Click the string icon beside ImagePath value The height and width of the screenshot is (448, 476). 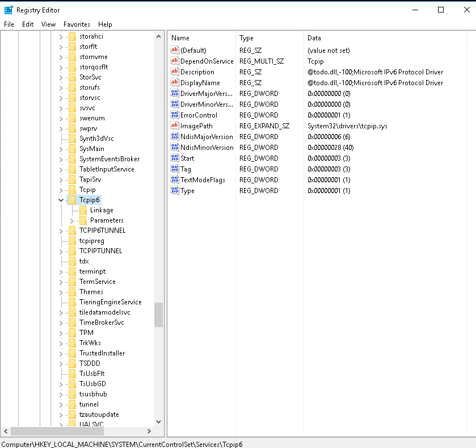click(x=175, y=126)
